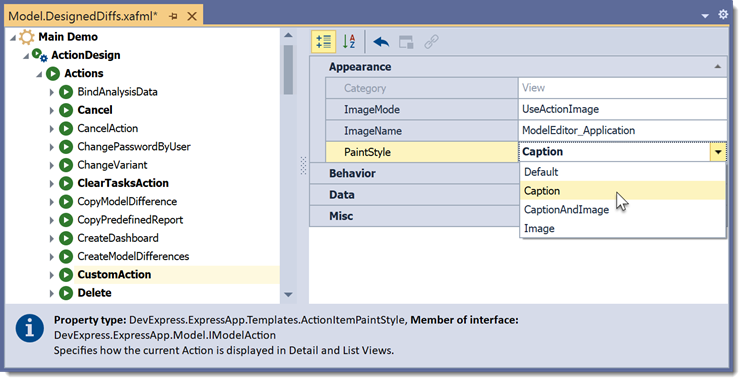743x382 pixels.
Task: Click the PaintStyle value text box
Action: coord(614,152)
